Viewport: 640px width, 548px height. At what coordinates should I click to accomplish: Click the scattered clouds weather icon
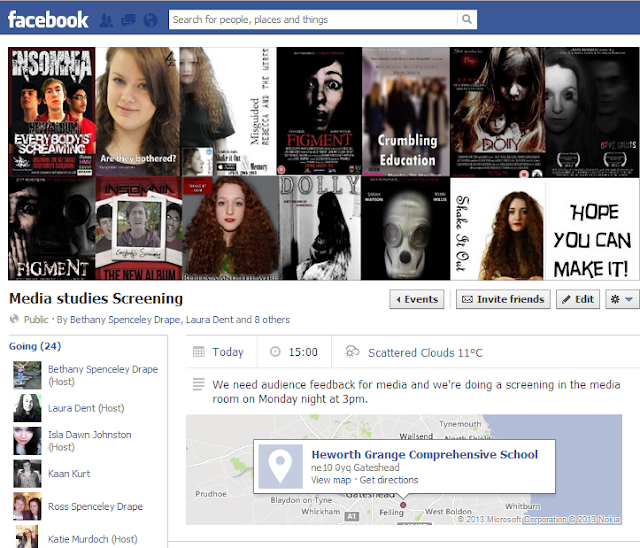click(x=352, y=352)
